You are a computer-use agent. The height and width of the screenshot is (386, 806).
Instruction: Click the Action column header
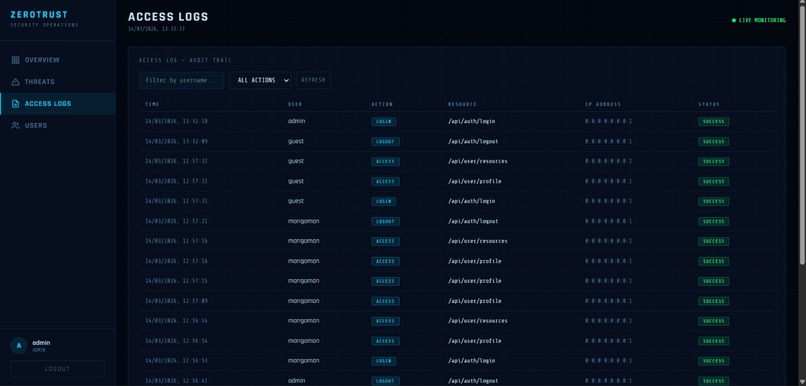click(382, 104)
